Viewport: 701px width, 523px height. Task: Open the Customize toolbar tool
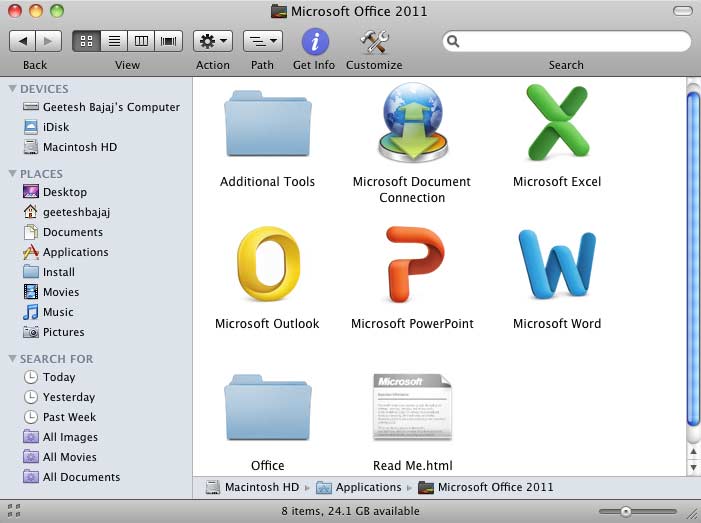point(375,42)
